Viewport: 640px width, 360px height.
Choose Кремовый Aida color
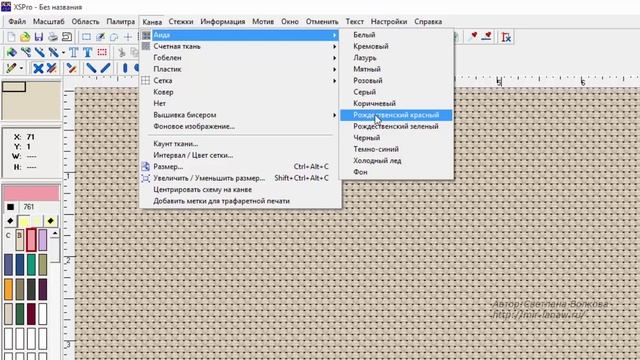tap(396, 47)
